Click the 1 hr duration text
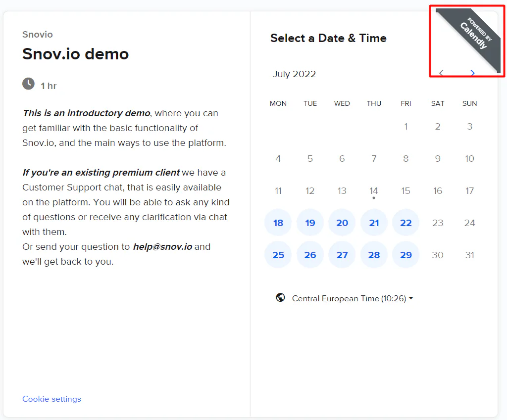The width and height of the screenshot is (507, 420). (49, 86)
